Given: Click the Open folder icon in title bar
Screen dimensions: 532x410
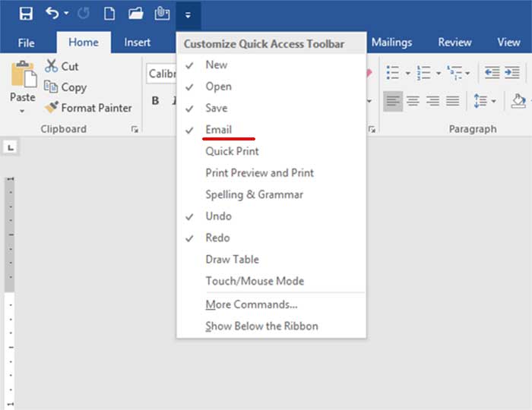Looking at the screenshot, I should pyautogui.click(x=136, y=14).
